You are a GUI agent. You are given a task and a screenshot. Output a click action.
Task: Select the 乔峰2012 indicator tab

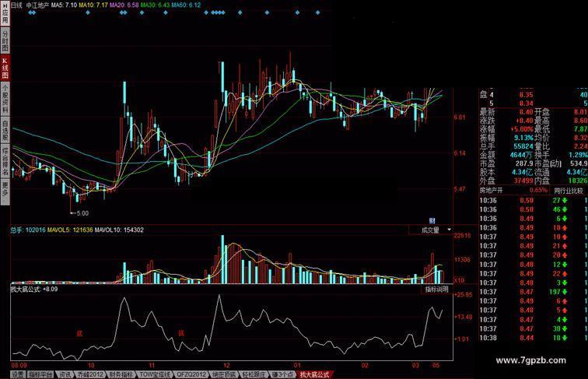point(90,374)
